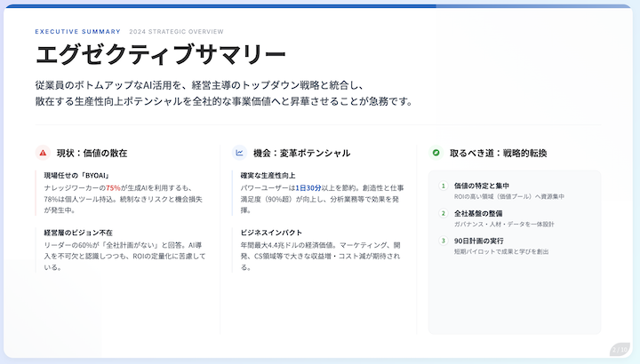This screenshot has height=364, width=640.
Task: Select step number 1 circle
Action: 444,186
